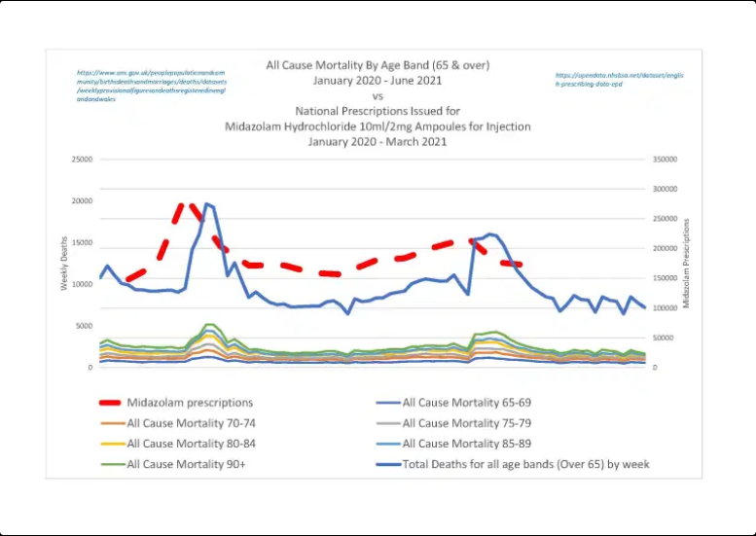756x536 pixels.
Task: Click the first peak of the red dashed line
Action: (188, 206)
